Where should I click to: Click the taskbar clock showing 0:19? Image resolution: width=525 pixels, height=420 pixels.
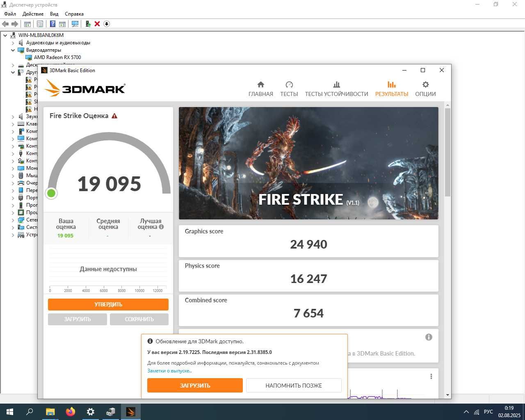(x=509, y=412)
